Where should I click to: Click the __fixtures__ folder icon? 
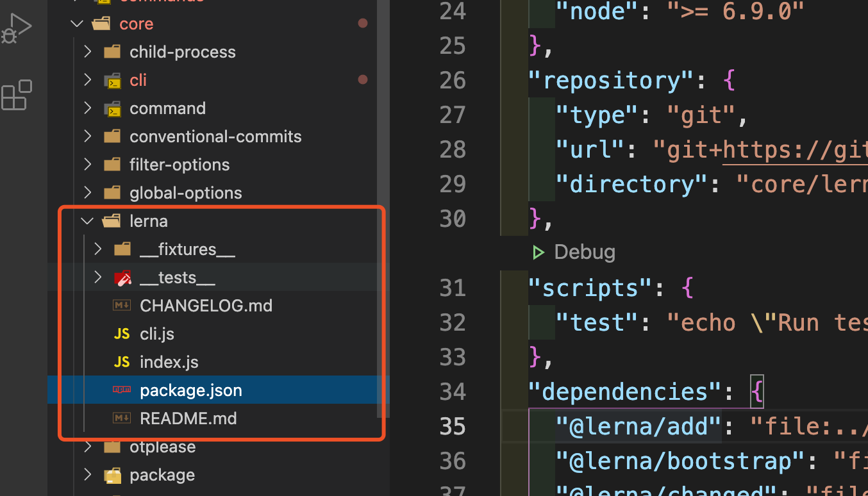point(122,249)
